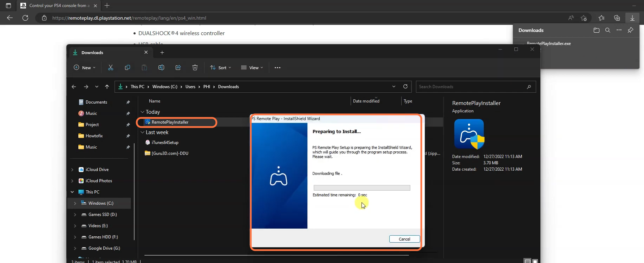This screenshot has height=263, width=644.
Task: Go up one folder level in Explorer
Action: coord(107,87)
